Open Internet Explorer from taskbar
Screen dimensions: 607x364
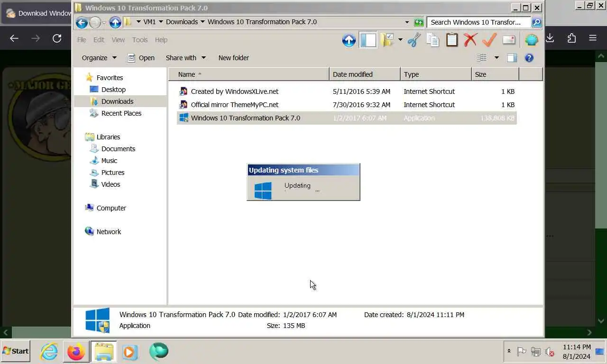49,352
